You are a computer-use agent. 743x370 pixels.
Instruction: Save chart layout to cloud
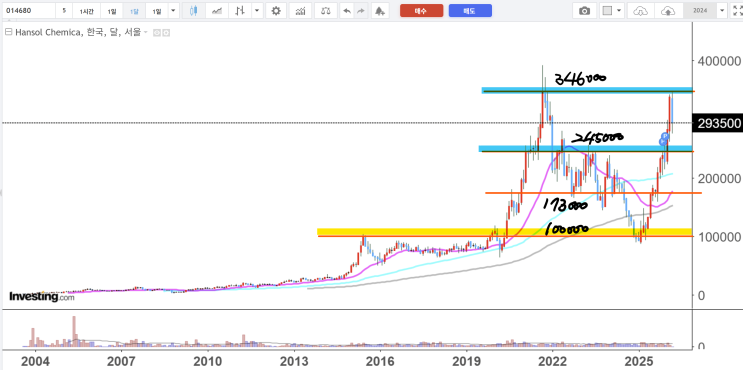coord(667,10)
